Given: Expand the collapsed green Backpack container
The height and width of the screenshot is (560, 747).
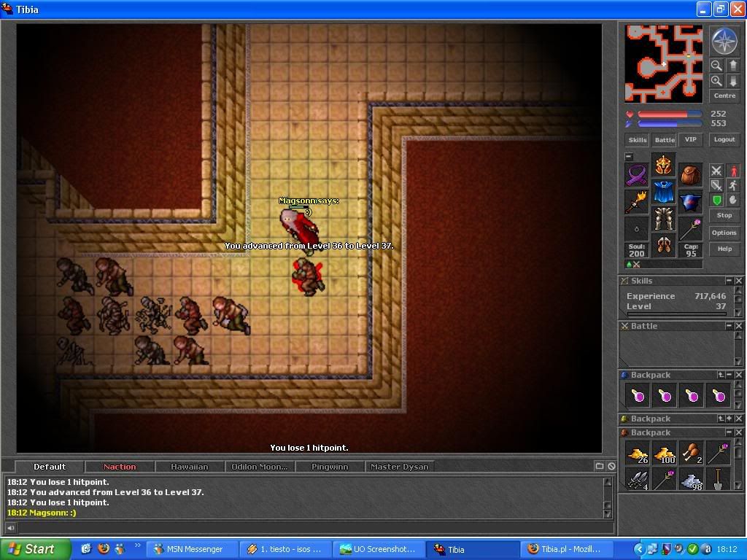Looking at the screenshot, I should point(729,418).
